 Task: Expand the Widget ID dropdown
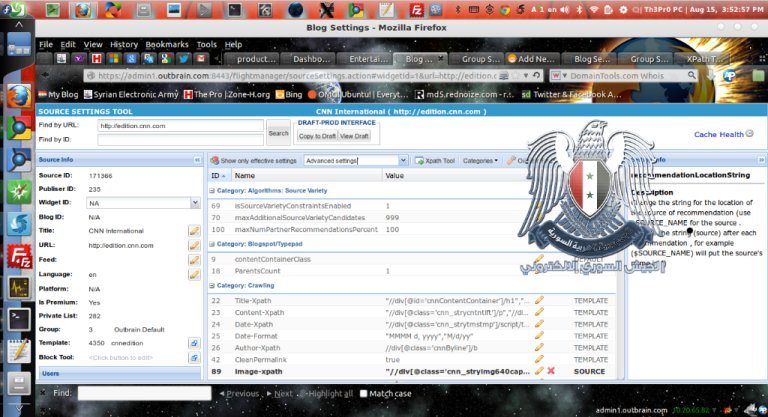pyautogui.click(x=193, y=203)
